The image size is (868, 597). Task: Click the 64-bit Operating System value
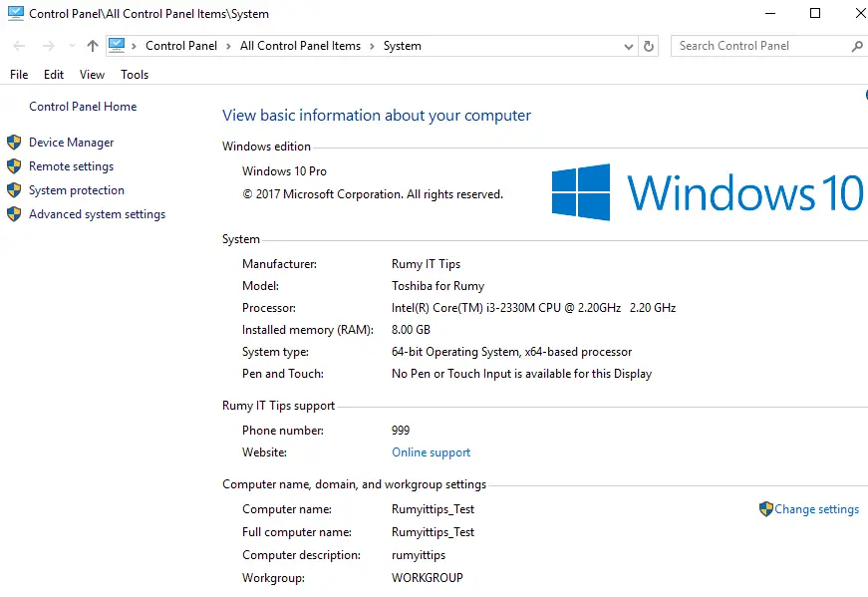511,352
